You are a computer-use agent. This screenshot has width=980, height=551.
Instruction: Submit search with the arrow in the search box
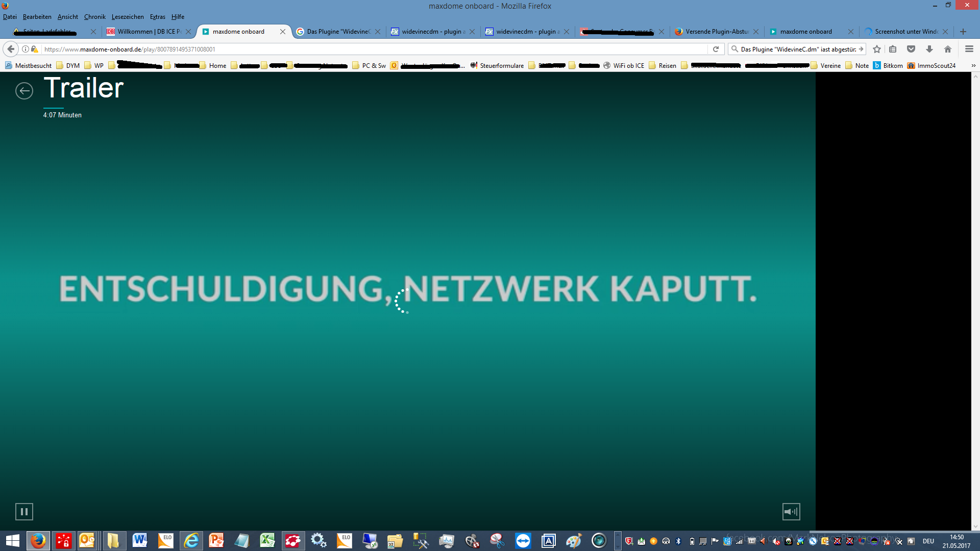(861, 49)
